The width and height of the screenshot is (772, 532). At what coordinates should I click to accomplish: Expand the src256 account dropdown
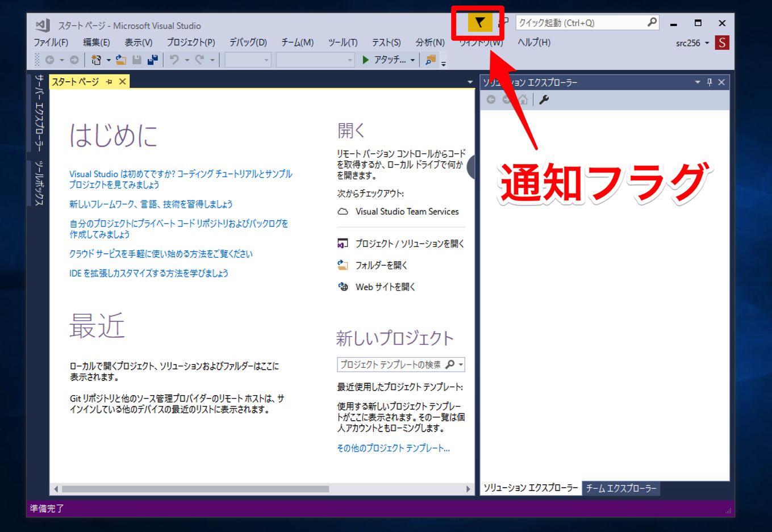point(707,43)
